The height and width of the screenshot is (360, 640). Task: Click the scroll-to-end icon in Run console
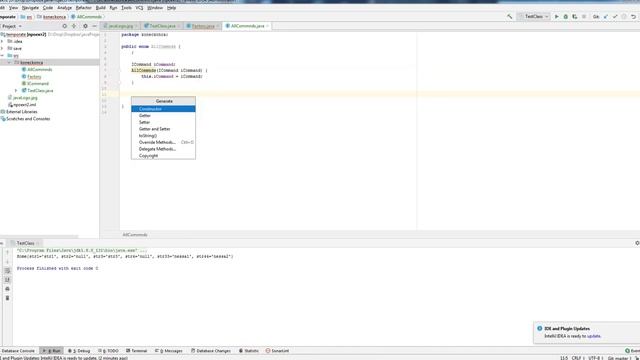7,280
